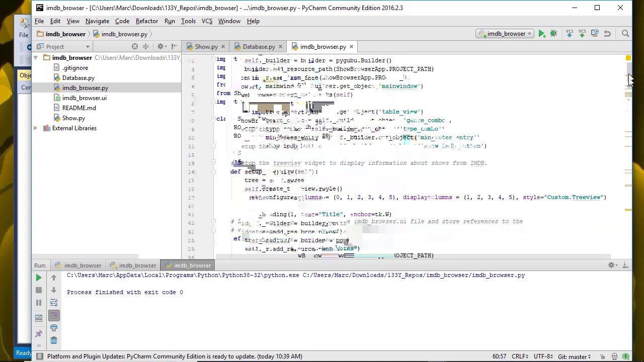Collapse the imdb_browser project root folder

[x=36, y=58]
